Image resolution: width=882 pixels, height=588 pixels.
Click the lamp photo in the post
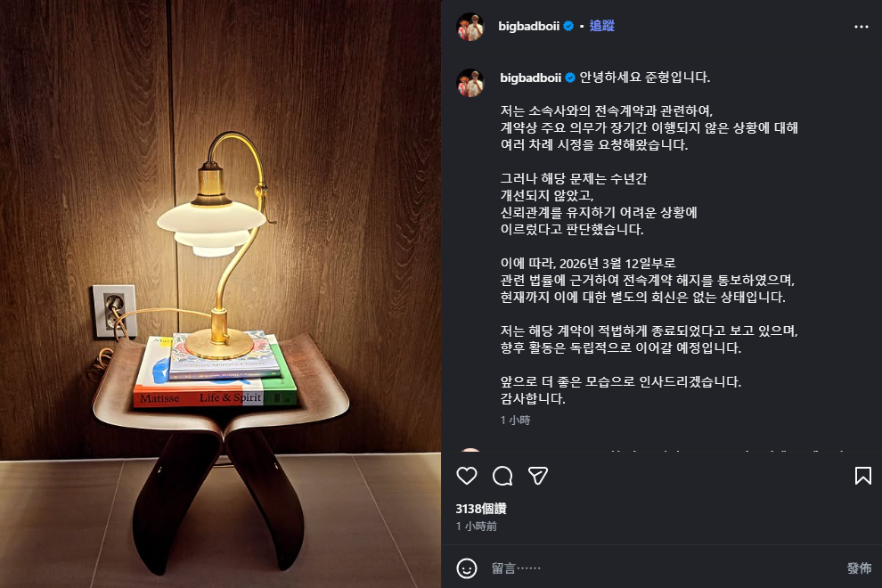(x=221, y=294)
